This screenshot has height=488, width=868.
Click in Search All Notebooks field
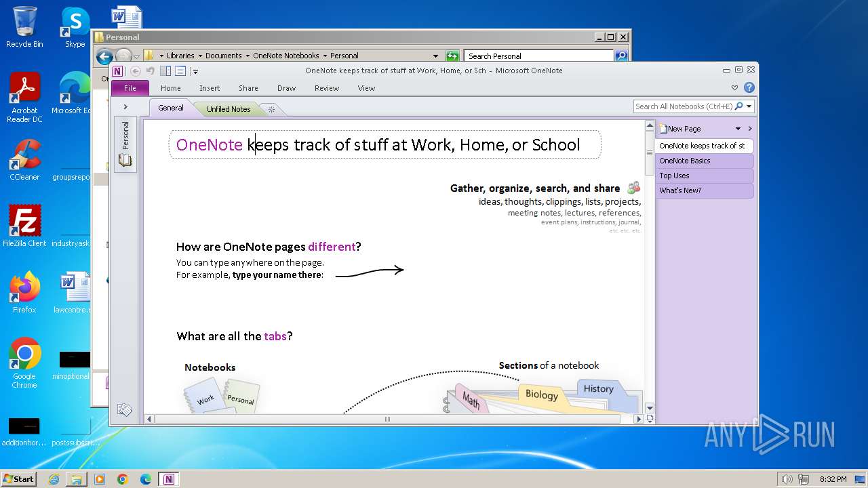(684, 106)
